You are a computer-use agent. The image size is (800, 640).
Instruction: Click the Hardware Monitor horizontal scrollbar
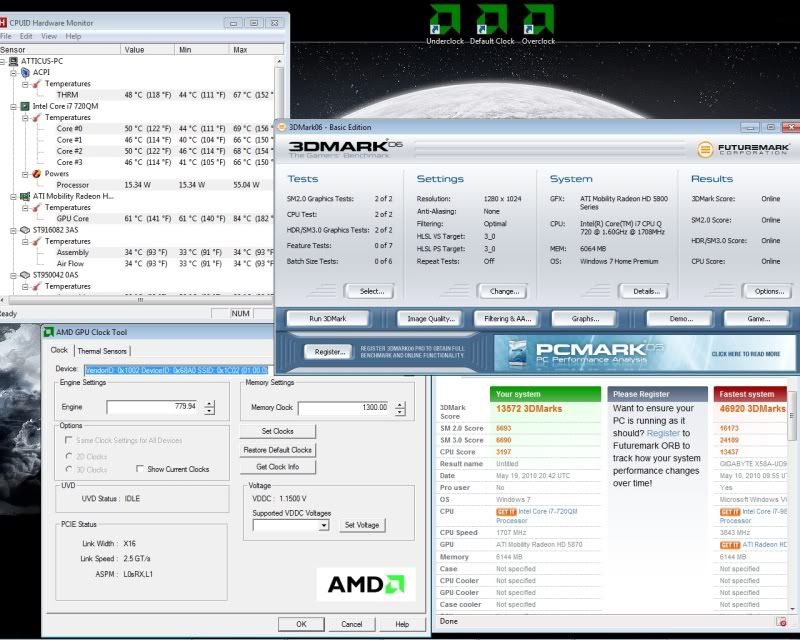(x=138, y=300)
